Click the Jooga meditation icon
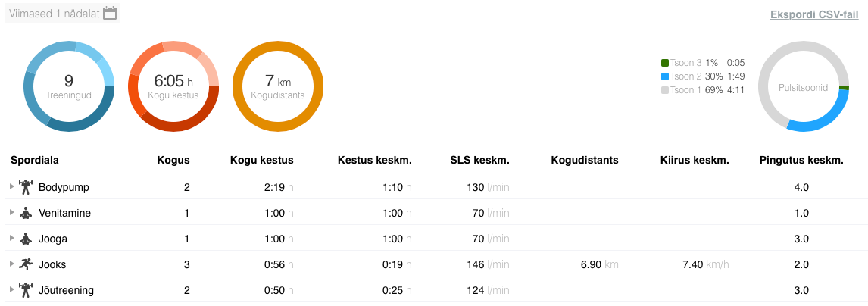868x306 pixels. [x=26, y=239]
